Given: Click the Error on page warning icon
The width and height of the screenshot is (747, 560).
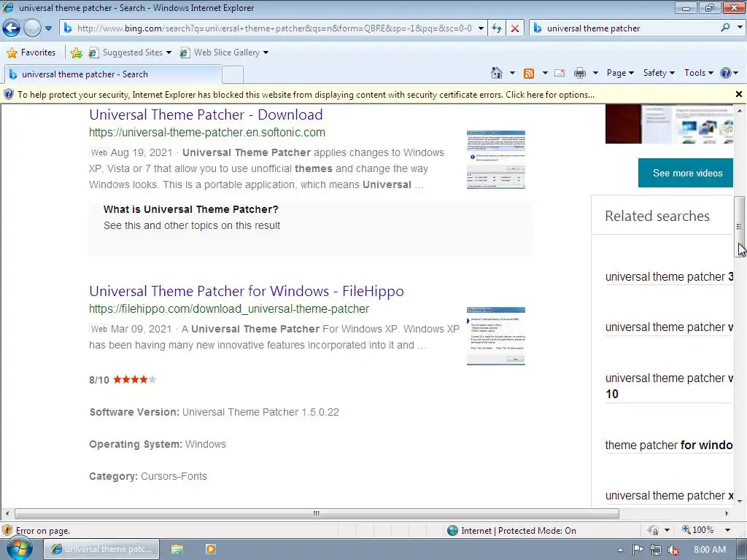Looking at the screenshot, I should pyautogui.click(x=7, y=531).
